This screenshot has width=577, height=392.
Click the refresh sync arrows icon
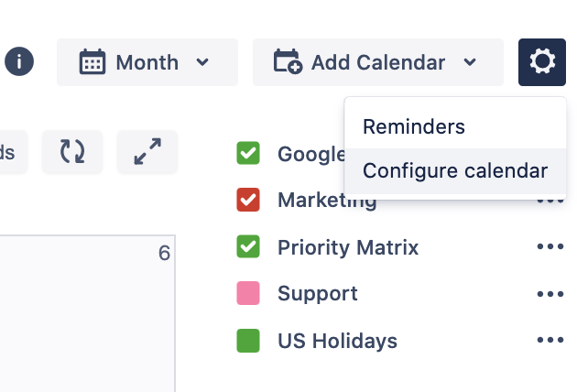72,151
